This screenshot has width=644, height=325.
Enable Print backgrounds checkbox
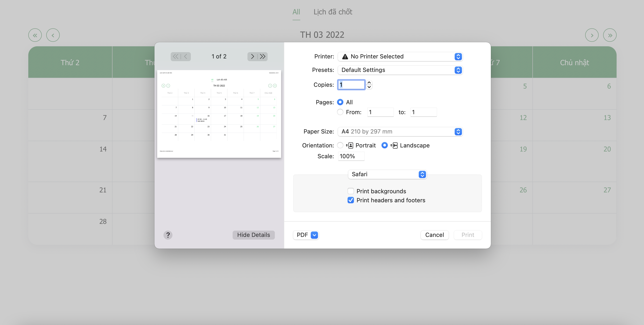tap(351, 191)
